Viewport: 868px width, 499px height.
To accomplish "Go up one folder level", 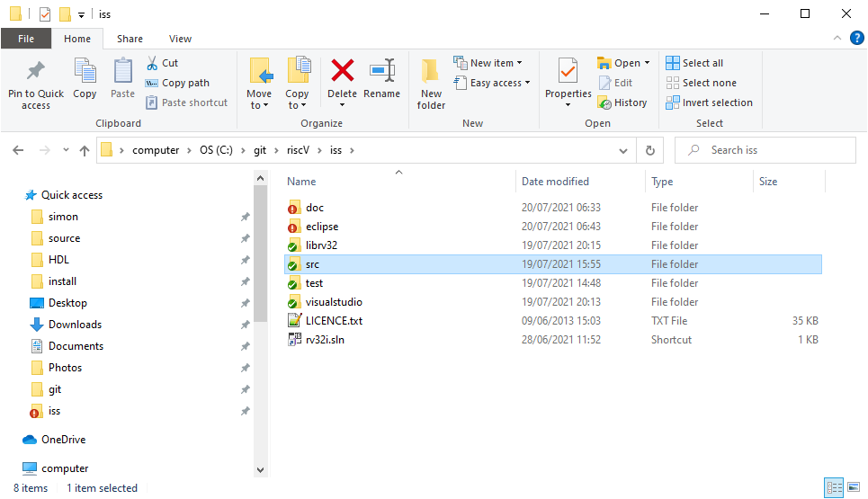I will pyautogui.click(x=84, y=150).
